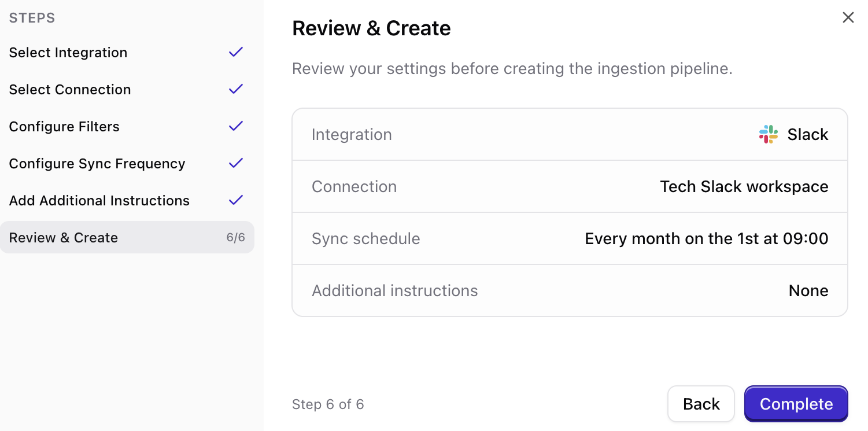Image resolution: width=868 pixels, height=431 pixels.
Task: Click the Tech Slack workspace connection row
Action: point(570,186)
